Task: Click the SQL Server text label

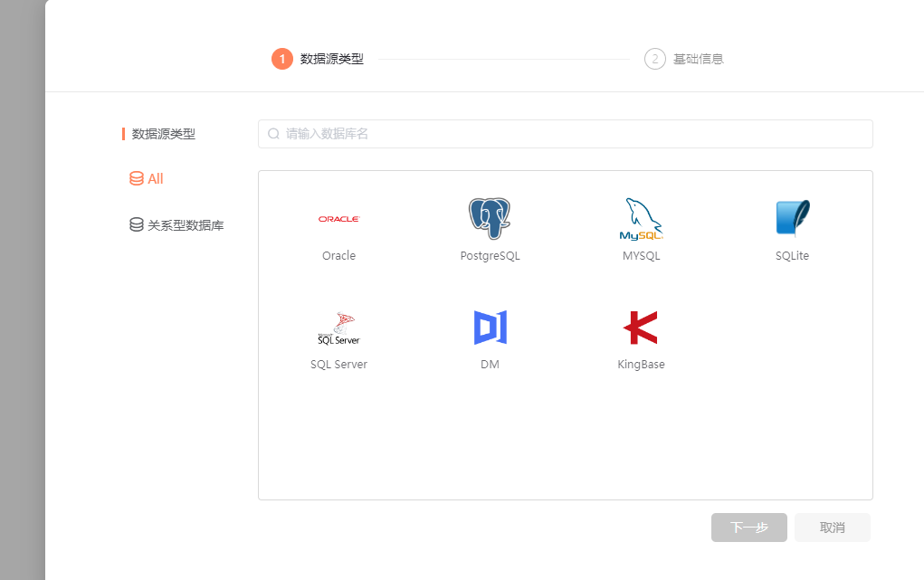Action: 338,365
